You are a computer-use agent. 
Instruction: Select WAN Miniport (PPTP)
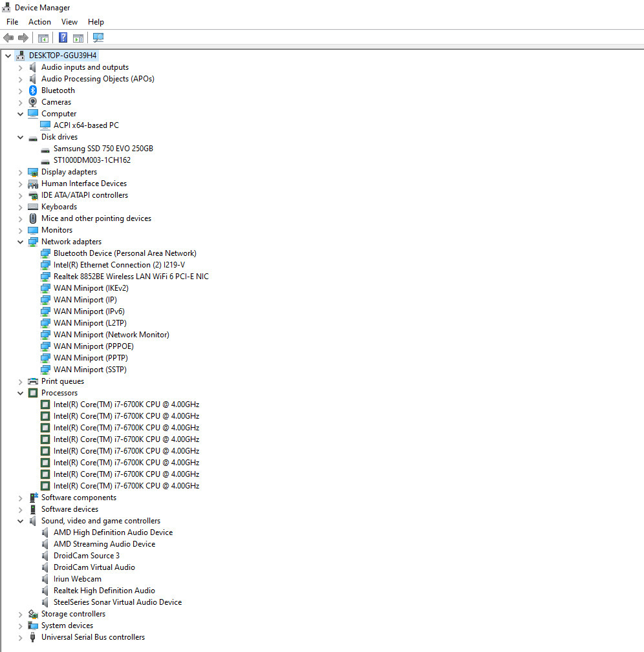pos(91,358)
